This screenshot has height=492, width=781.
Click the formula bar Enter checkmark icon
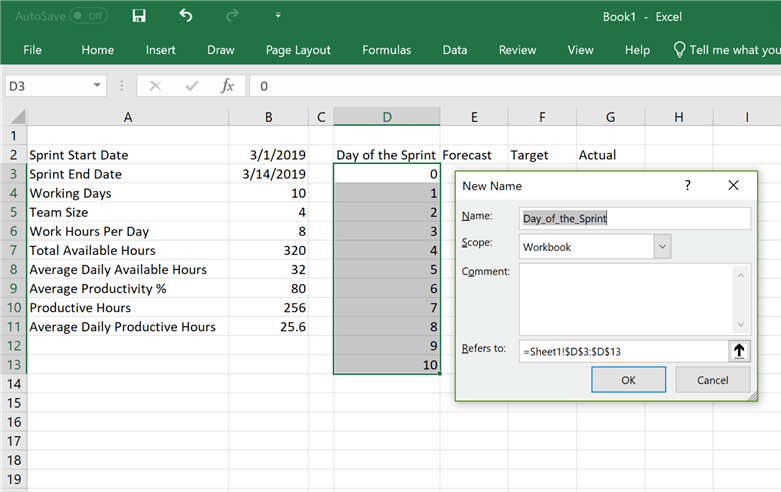(191, 86)
